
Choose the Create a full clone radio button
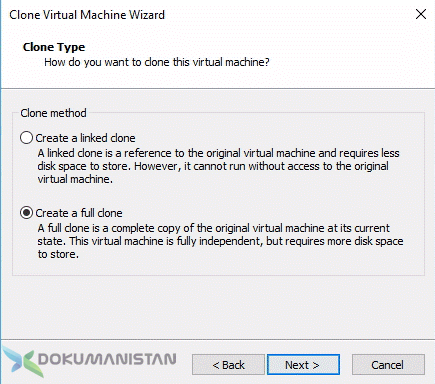click(x=26, y=213)
